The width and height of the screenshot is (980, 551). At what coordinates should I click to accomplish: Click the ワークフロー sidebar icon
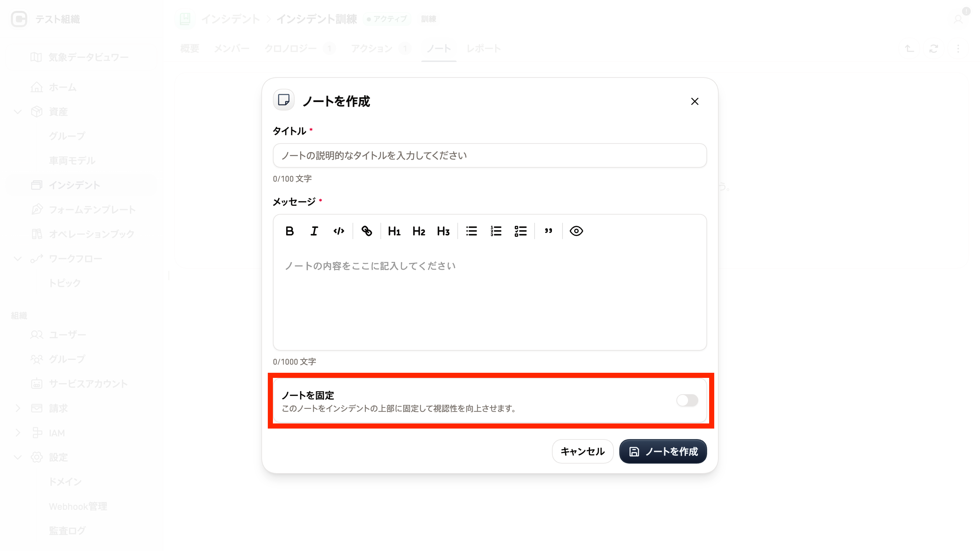click(x=36, y=259)
